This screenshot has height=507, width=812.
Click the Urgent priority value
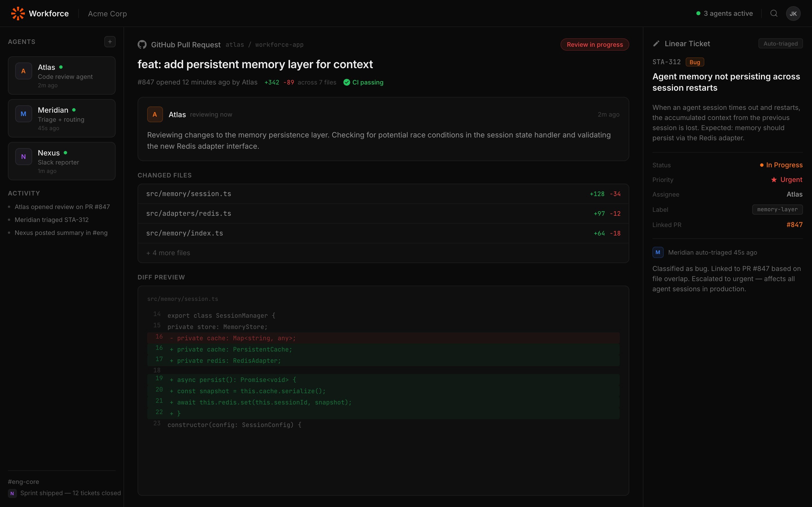791,180
